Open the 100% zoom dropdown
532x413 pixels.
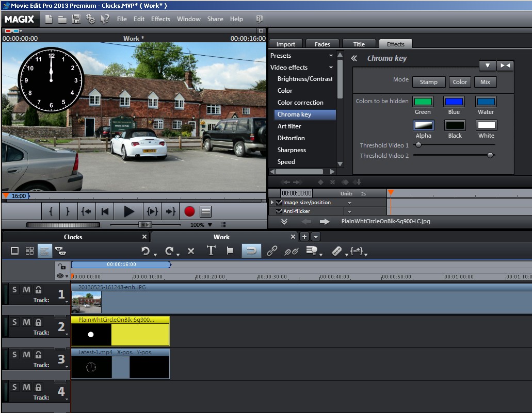[x=209, y=225]
